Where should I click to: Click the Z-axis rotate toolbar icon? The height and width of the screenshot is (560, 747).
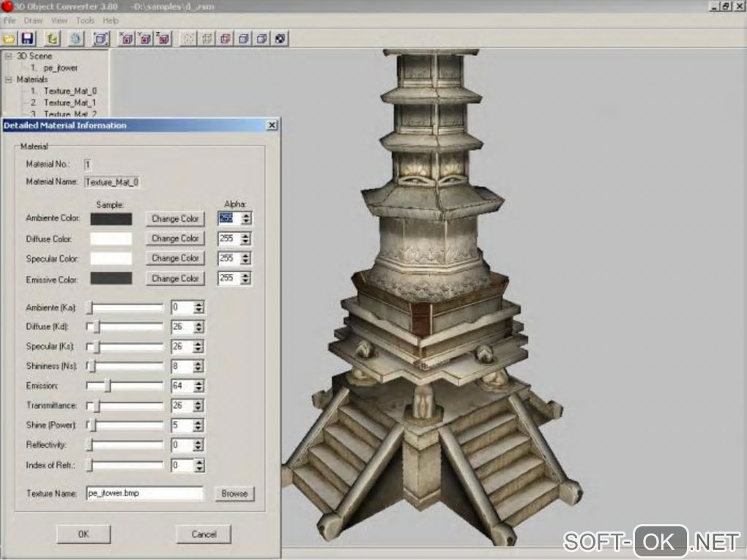(164, 38)
